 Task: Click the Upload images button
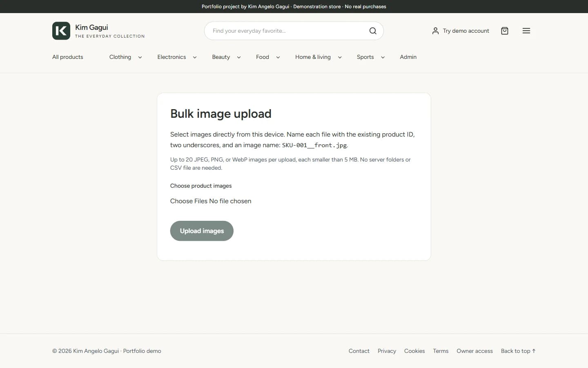point(202,231)
